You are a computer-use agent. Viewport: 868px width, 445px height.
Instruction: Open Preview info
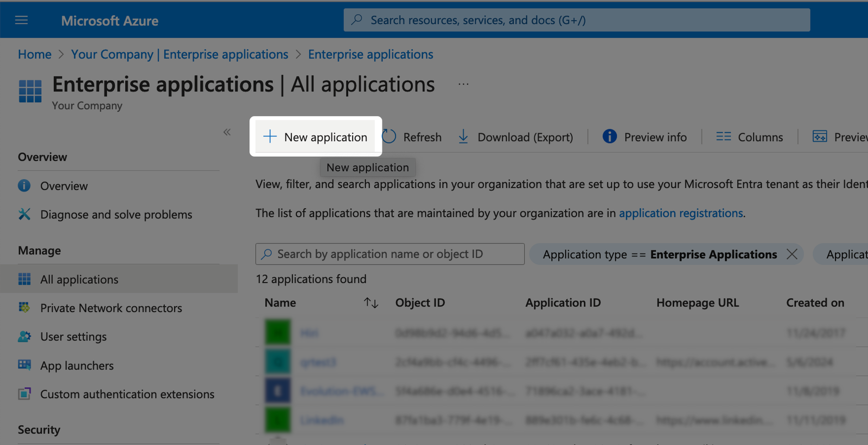644,137
